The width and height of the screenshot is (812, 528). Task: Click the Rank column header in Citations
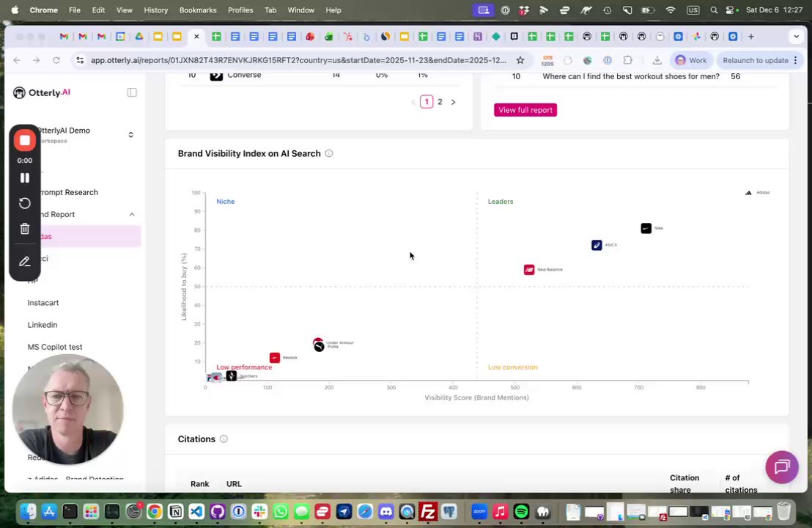(200, 483)
